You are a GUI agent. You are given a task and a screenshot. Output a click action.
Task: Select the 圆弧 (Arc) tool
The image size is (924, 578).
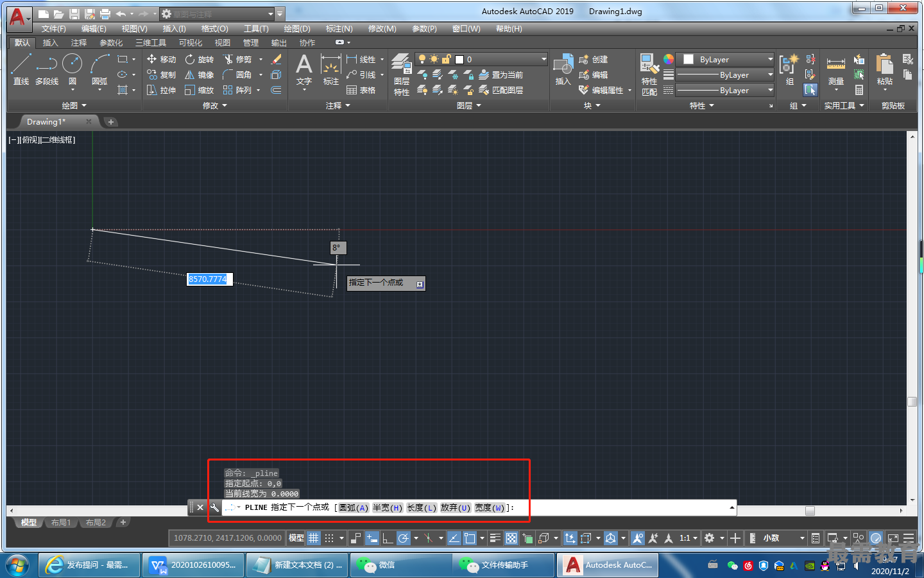tap(99, 69)
